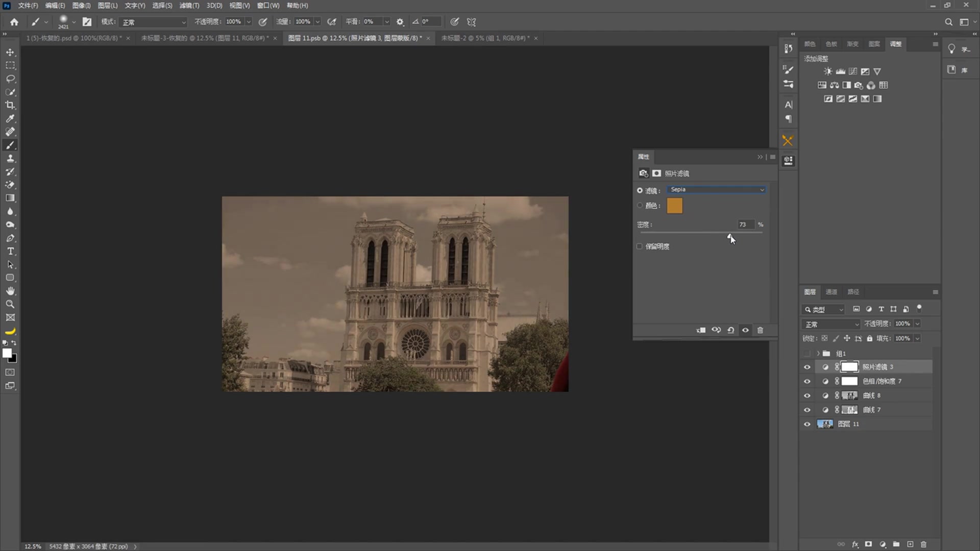Add layer style fx icon
The image size is (980, 551).
[x=855, y=544]
